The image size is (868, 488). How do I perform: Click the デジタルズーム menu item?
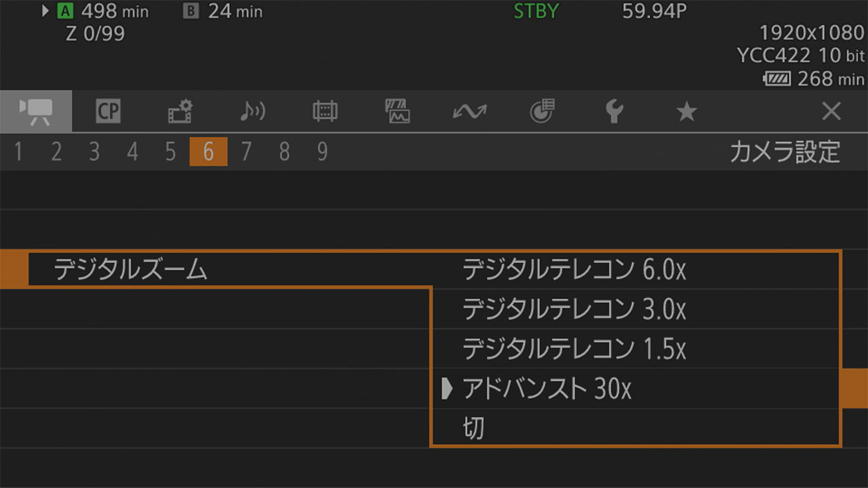(130, 270)
